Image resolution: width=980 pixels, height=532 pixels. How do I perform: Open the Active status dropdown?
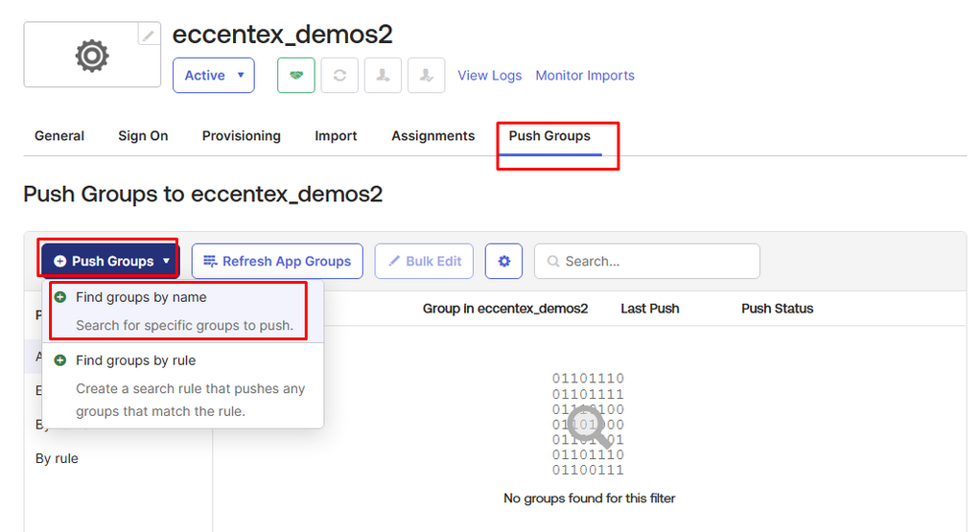(x=214, y=76)
